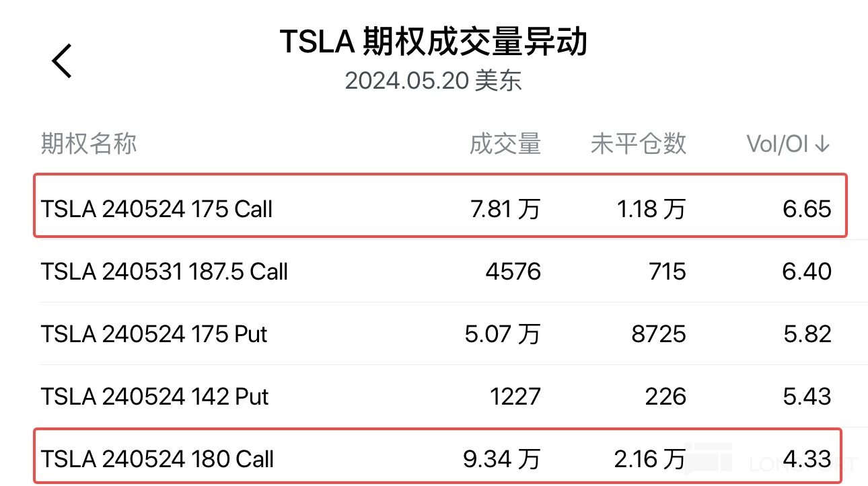868x486 pixels.
Task: Tap the date 2024.05.20 美东 subtitle
Action: 433,81
